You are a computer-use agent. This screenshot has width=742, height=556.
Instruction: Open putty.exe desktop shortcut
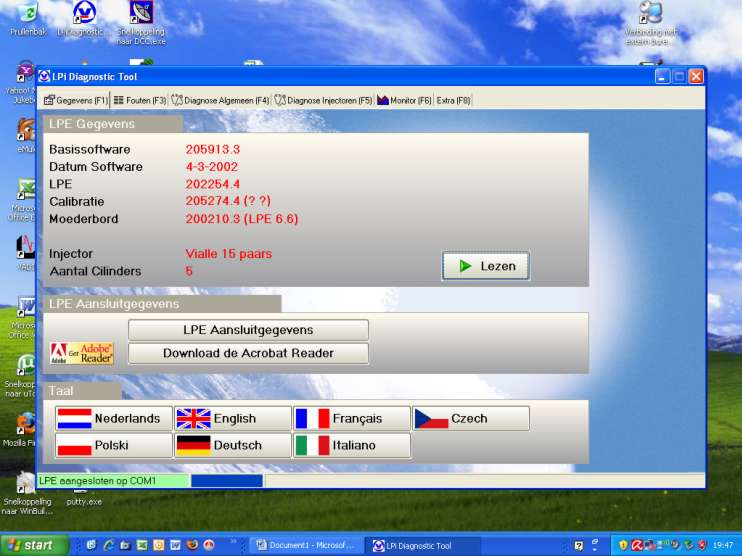[84, 496]
